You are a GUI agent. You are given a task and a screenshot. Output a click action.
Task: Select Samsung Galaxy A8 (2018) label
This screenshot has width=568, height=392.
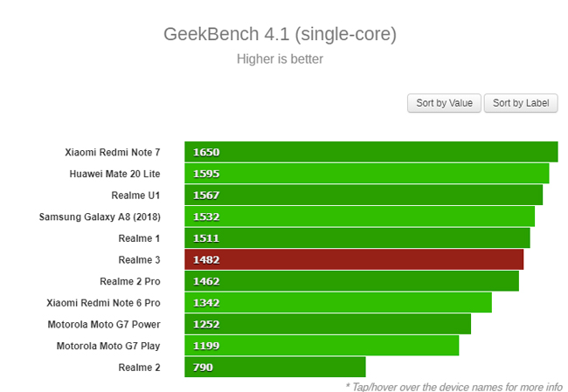pos(100,217)
